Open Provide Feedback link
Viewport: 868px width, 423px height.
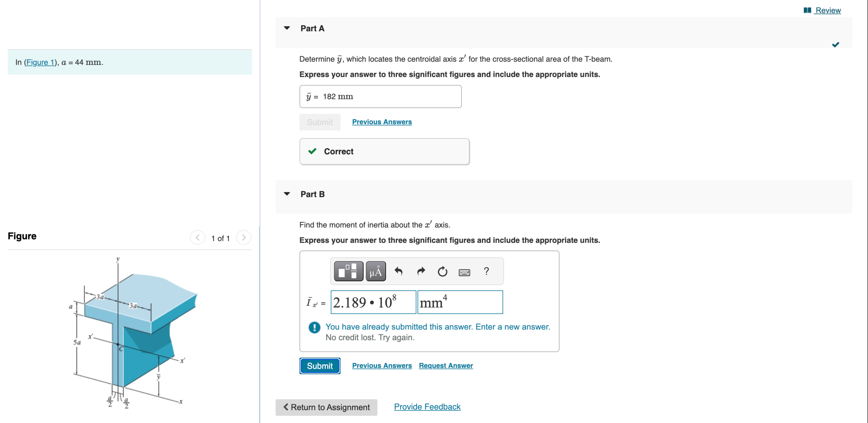pyautogui.click(x=427, y=407)
